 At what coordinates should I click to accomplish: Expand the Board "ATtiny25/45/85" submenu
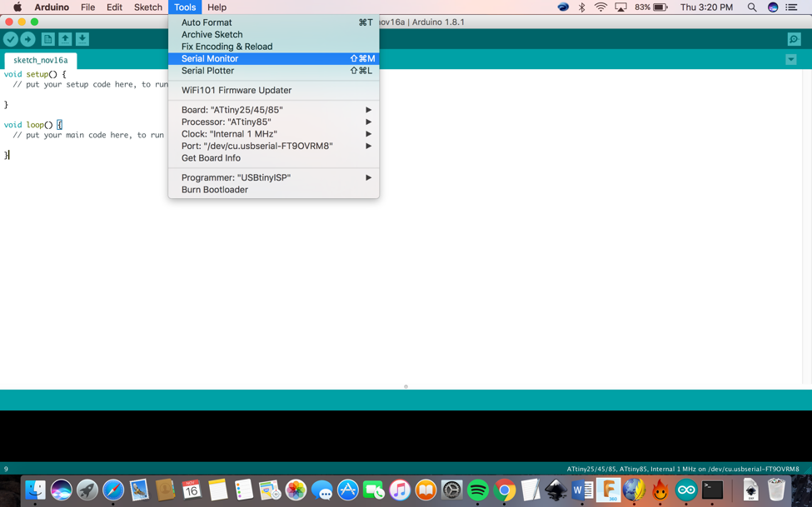pyautogui.click(x=273, y=110)
